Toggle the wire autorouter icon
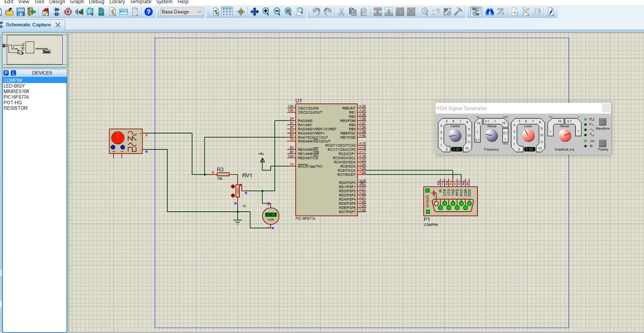This screenshot has height=333, width=644. tap(475, 12)
